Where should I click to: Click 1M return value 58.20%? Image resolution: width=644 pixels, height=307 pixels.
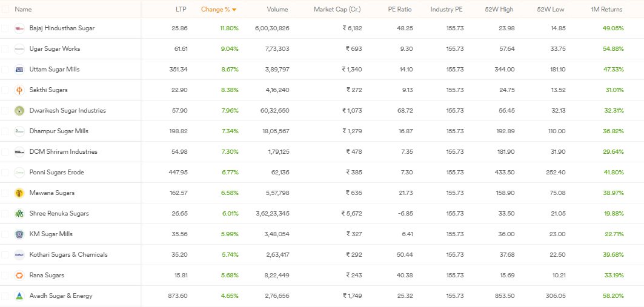(614, 296)
